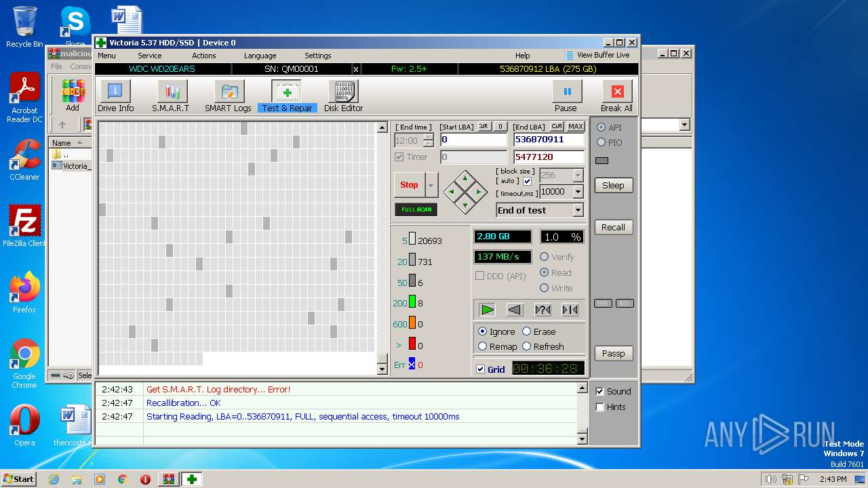Open the dropdown arrow beside Stop
The width and height of the screenshot is (868, 488).
click(x=431, y=184)
